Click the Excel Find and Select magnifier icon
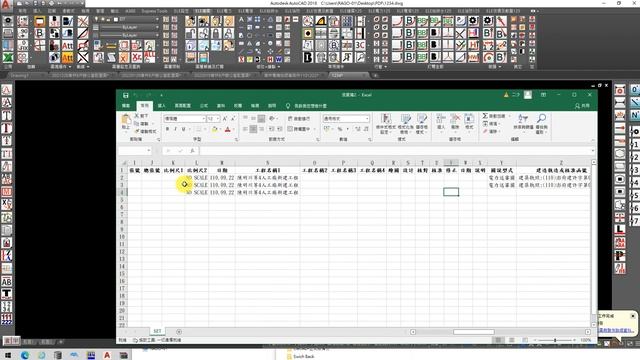 pyautogui.click(x=542, y=119)
